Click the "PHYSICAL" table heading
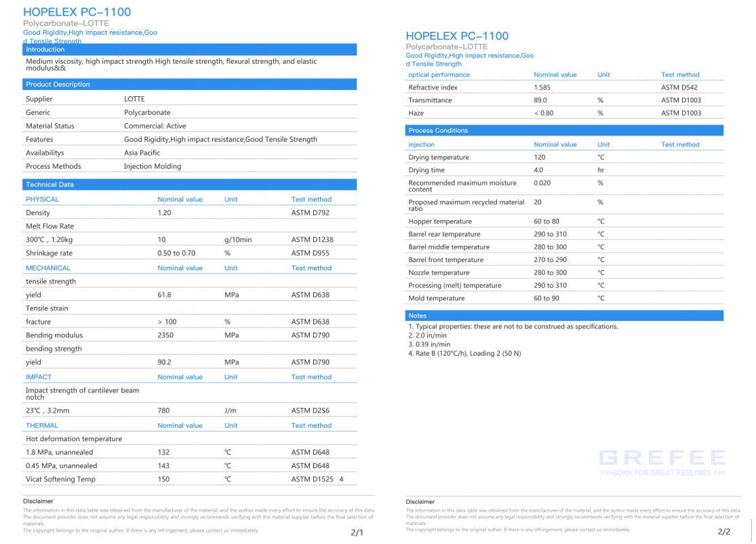 (x=43, y=199)
